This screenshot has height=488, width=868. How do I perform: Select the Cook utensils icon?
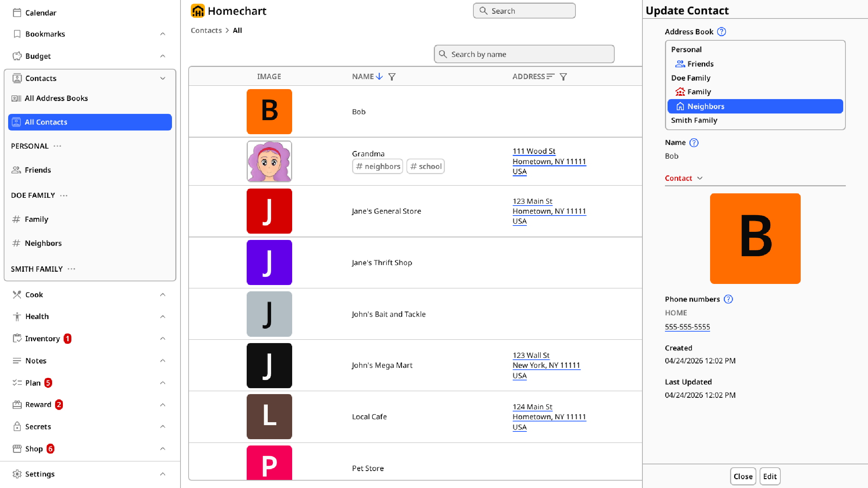pyautogui.click(x=17, y=295)
